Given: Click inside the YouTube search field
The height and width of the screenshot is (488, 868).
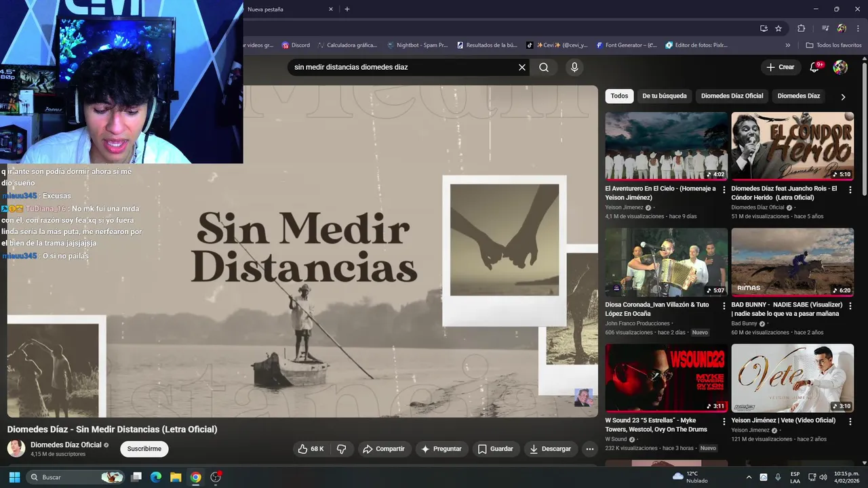Looking at the screenshot, I should 403,67.
